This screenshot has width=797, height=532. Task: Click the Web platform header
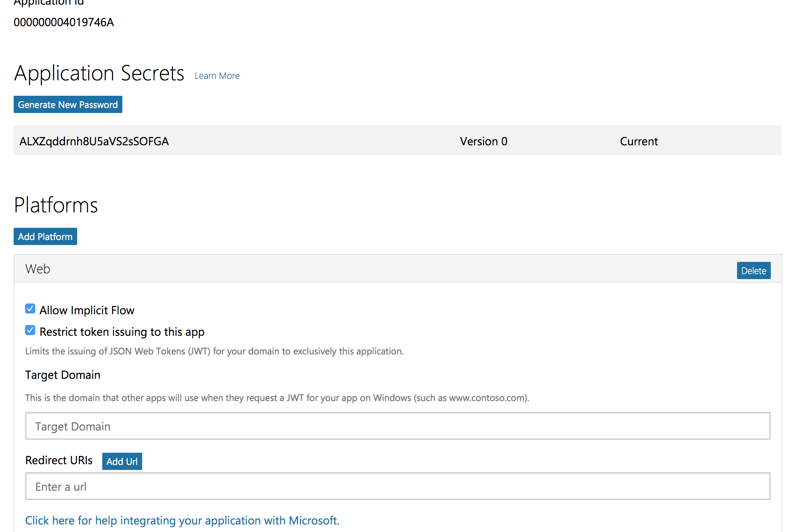37,269
